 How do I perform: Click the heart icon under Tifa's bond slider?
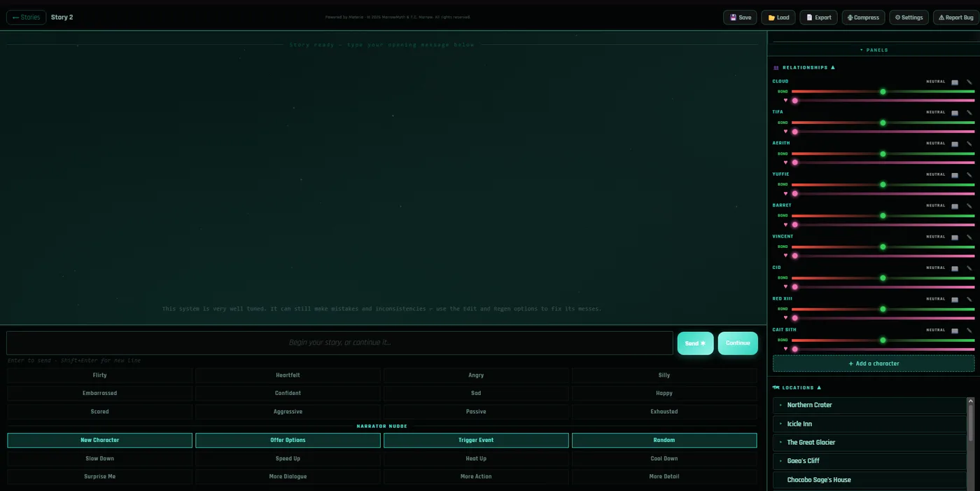click(785, 132)
